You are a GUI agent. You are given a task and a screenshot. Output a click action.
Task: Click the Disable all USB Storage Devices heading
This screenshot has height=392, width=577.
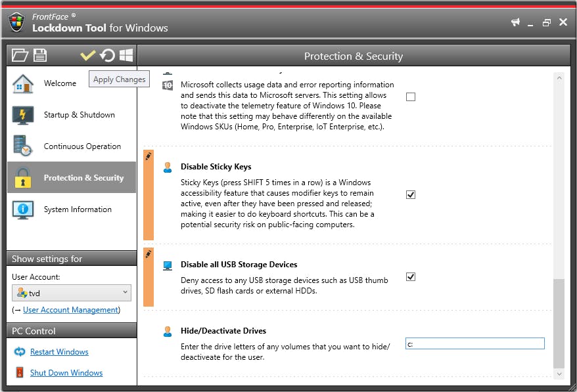(239, 265)
